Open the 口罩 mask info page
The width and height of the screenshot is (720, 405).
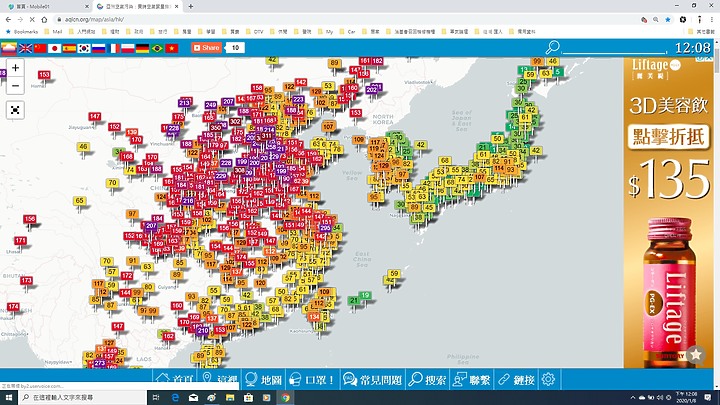[312, 379]
